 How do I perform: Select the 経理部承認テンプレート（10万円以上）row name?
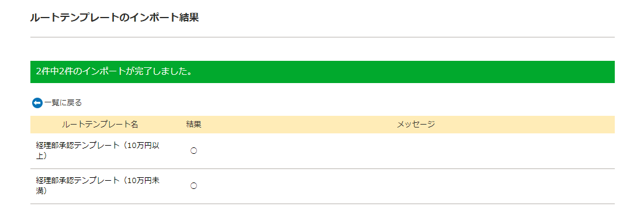98,151
